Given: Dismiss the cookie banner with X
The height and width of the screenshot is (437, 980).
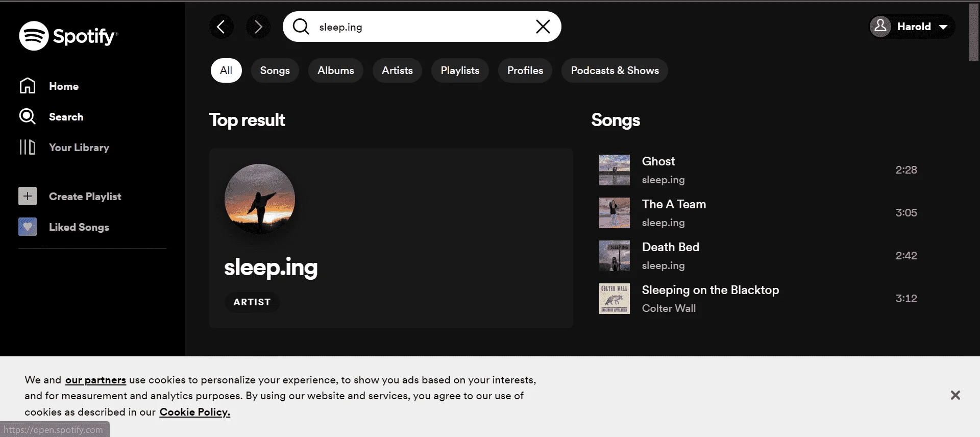Looking at the screenshot, I should [x=955, y=395].
